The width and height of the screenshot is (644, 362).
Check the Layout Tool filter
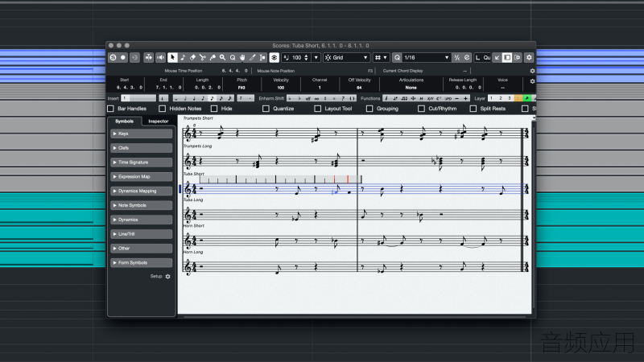pos(317,109)
